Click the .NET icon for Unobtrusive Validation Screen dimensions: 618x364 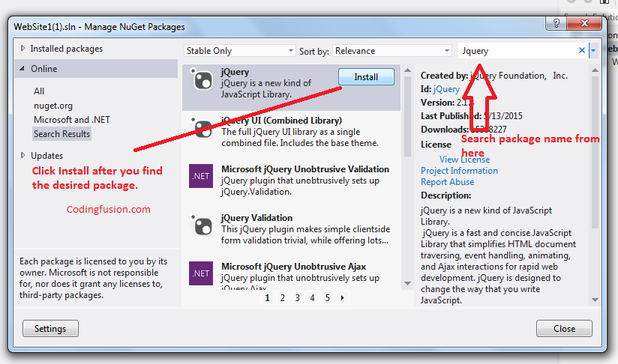click(201, 176)
